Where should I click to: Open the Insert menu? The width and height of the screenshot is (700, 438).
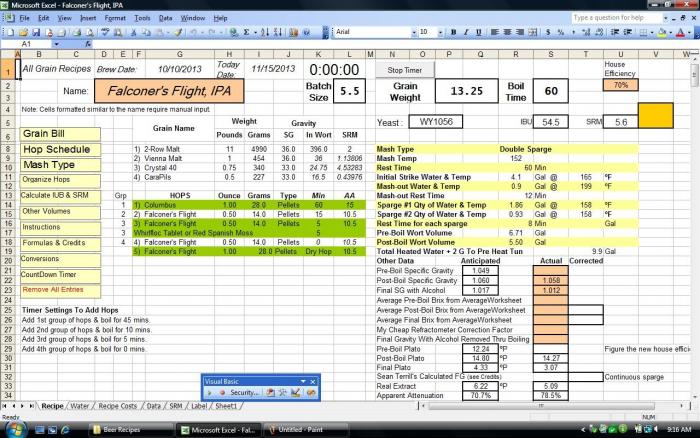(88, 18)
